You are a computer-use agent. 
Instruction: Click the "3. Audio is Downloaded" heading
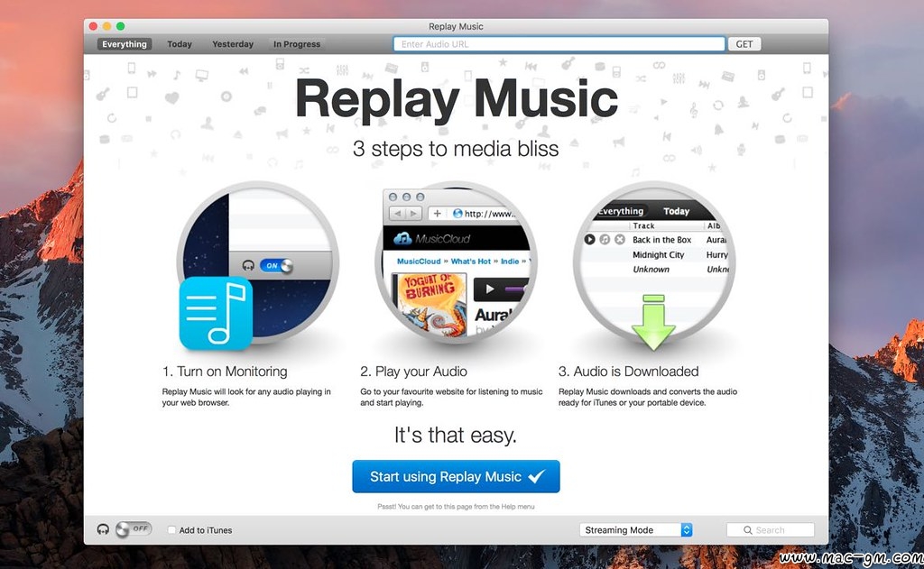pos(629,372)
